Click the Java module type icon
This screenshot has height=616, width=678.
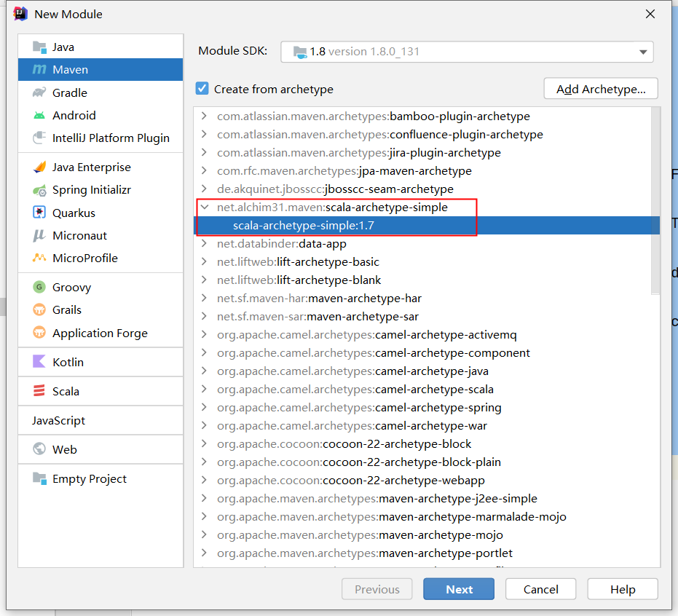(39, 47)
